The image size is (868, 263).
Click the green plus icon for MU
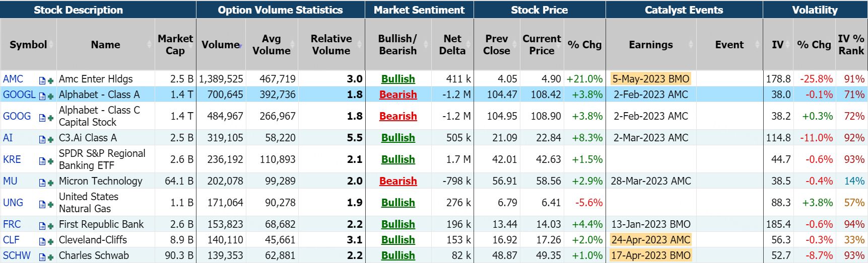pos(50,183)
